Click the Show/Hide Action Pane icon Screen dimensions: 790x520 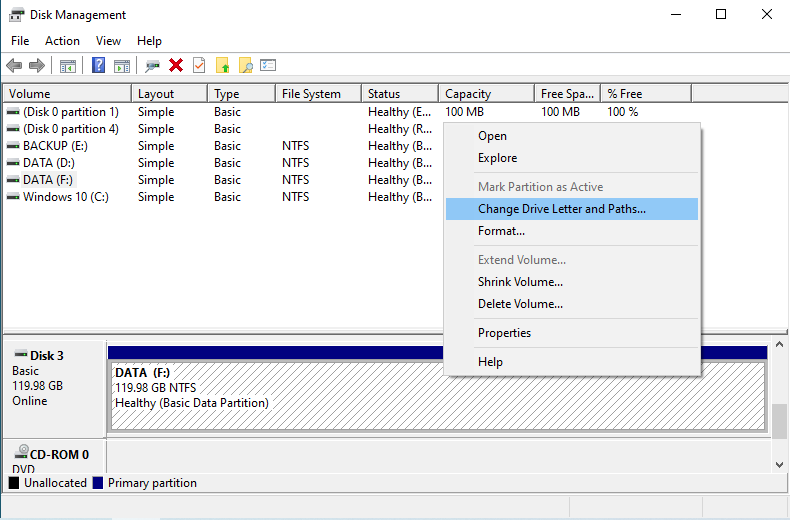coord(122,66)
